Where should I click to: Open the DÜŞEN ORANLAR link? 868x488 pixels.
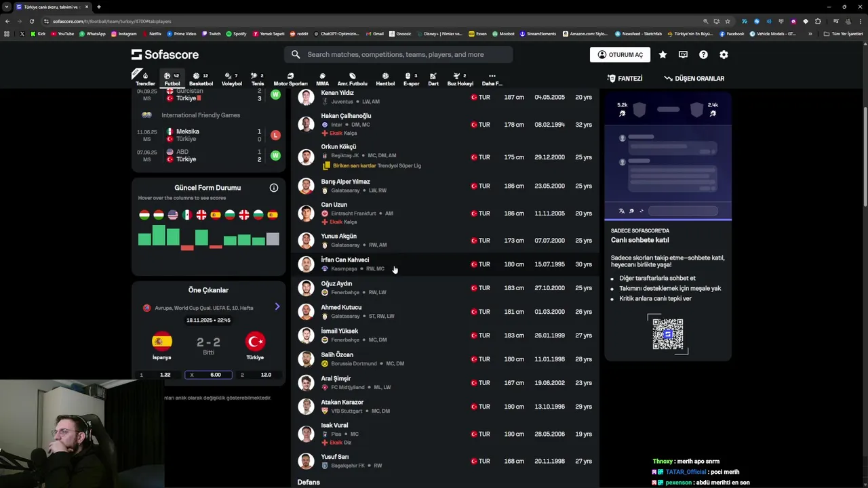[x=694, y=79]
